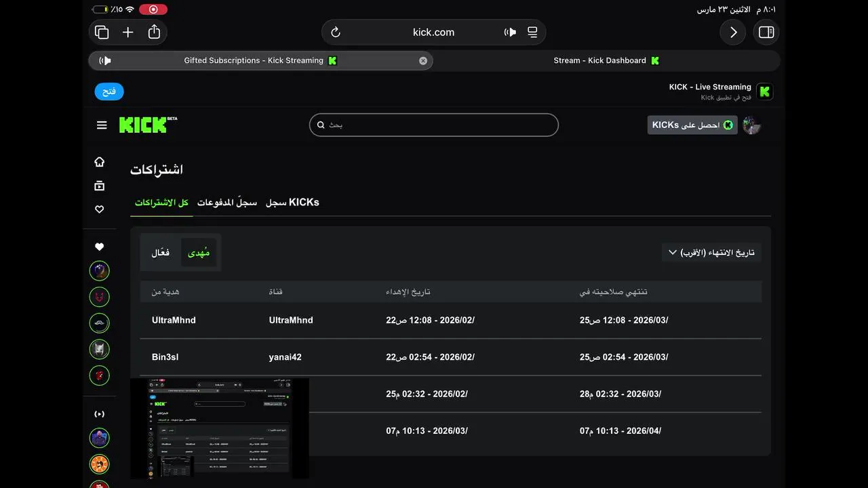Click the بحث search field
The image size is (868, 488).
point(434,125)
